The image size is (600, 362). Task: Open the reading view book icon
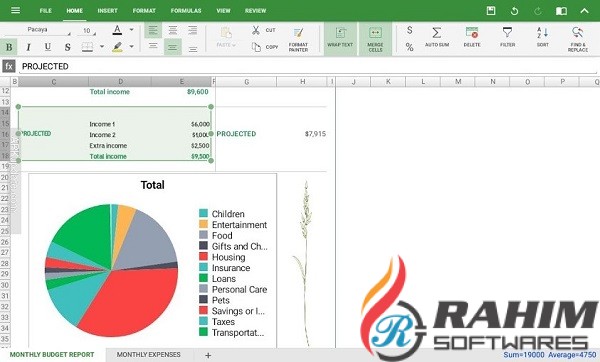[561, 11]
